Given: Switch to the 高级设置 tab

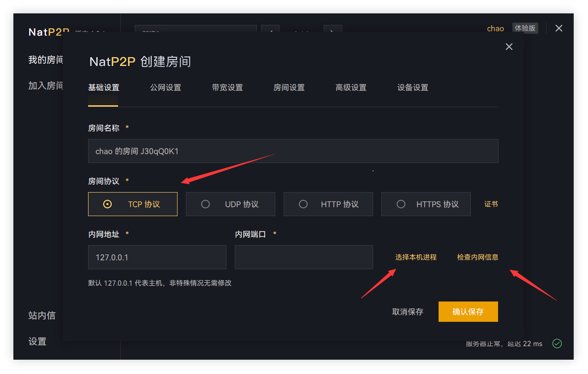Looking at the screenshot, I should pyautogui.click(x=351, y=88).
